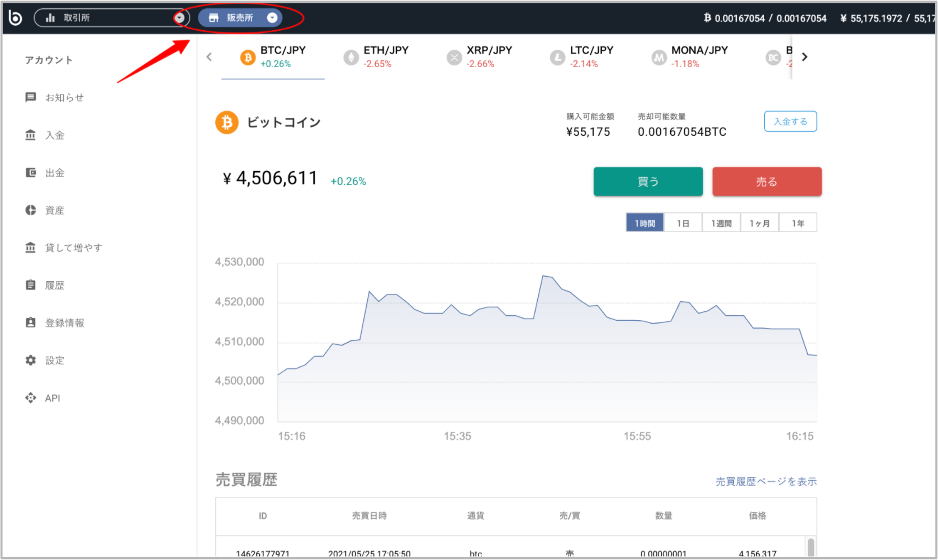Screen dimensions: 938x560
Task: Click the red 売る button
Action: (766, 182)
